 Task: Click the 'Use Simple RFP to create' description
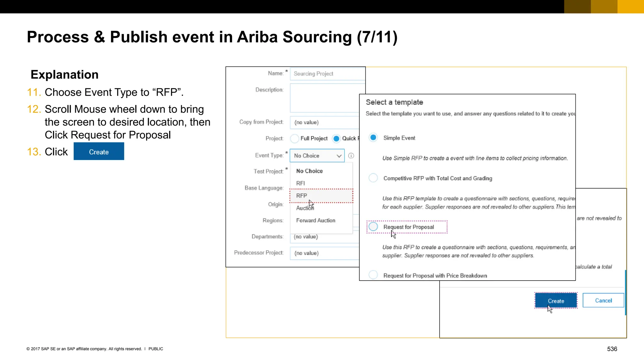[475, 158]
